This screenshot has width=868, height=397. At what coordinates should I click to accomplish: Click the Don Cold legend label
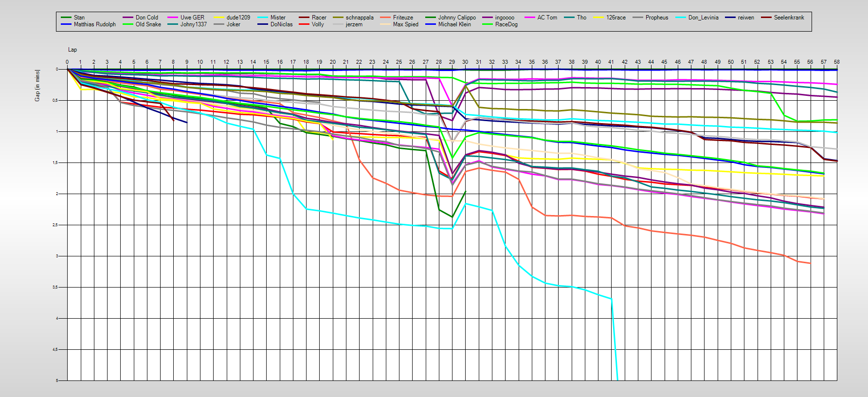(146, 18)
